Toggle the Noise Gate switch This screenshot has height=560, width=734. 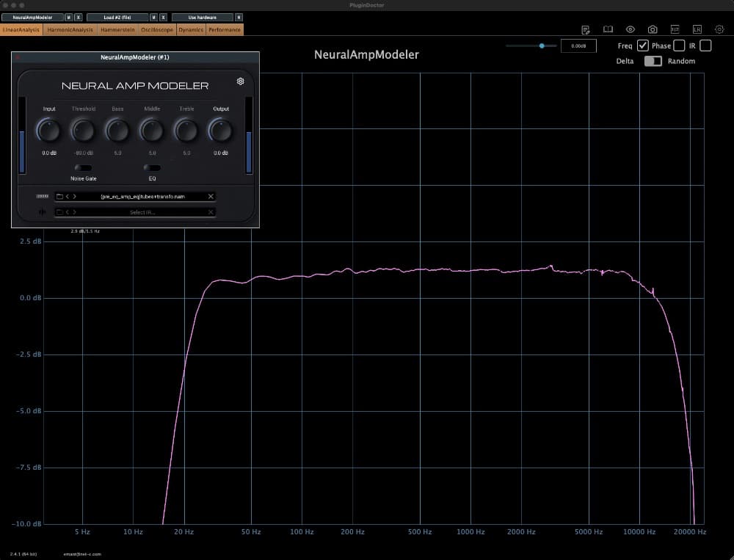click(x=81, y=167)
